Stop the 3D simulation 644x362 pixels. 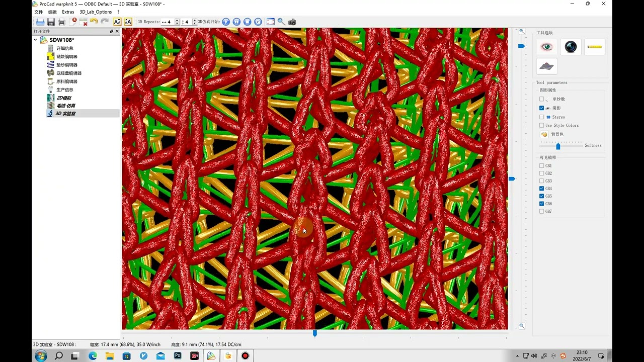(247, 22)
